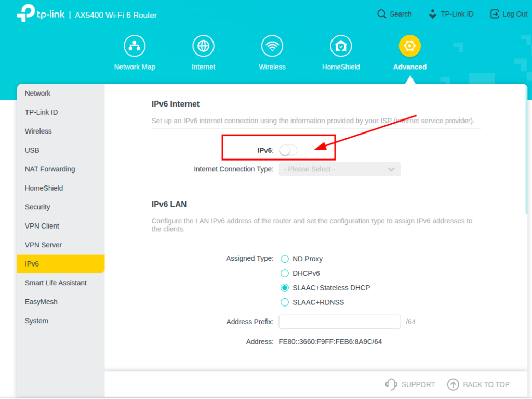Open the Wireless Wi-Fi icon
The width and height of the screenshot is (532, 399).
tap(272, 46)
